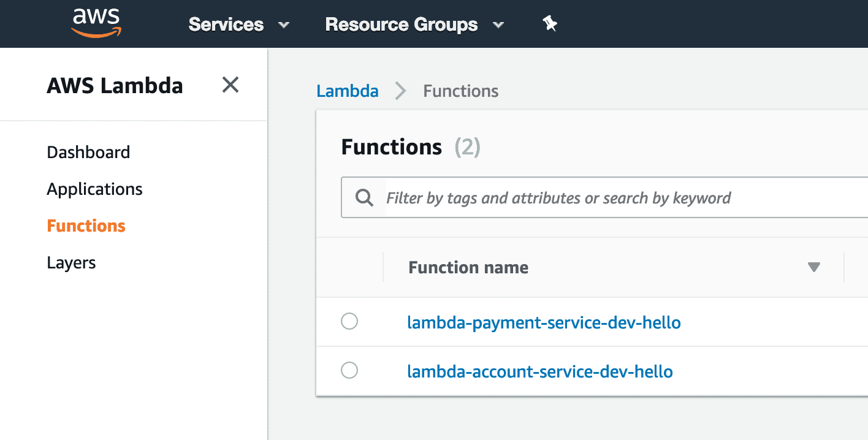Select lambda-account-service-dev-hello radio button

coord(349,370)
